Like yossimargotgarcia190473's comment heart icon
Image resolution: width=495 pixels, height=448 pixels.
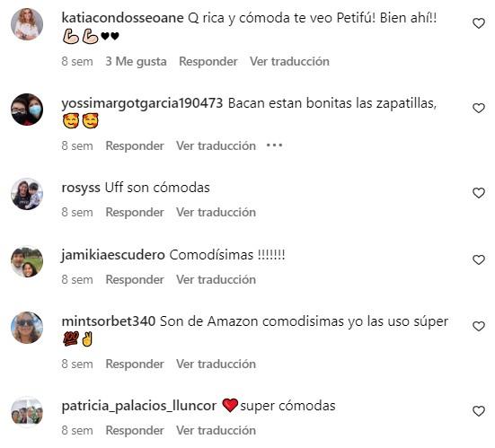(478, 109)
